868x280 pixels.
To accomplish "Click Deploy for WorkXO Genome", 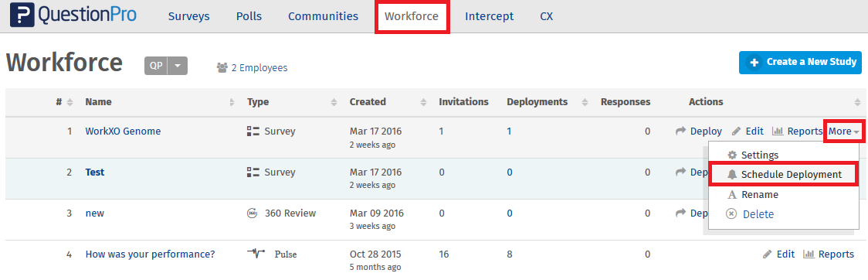I will coord(706,131).
